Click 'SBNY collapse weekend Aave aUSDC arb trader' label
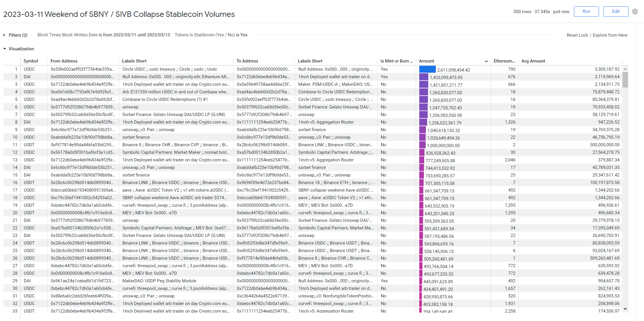The width and height of the screenshot is (644, 321). point(175,198)
